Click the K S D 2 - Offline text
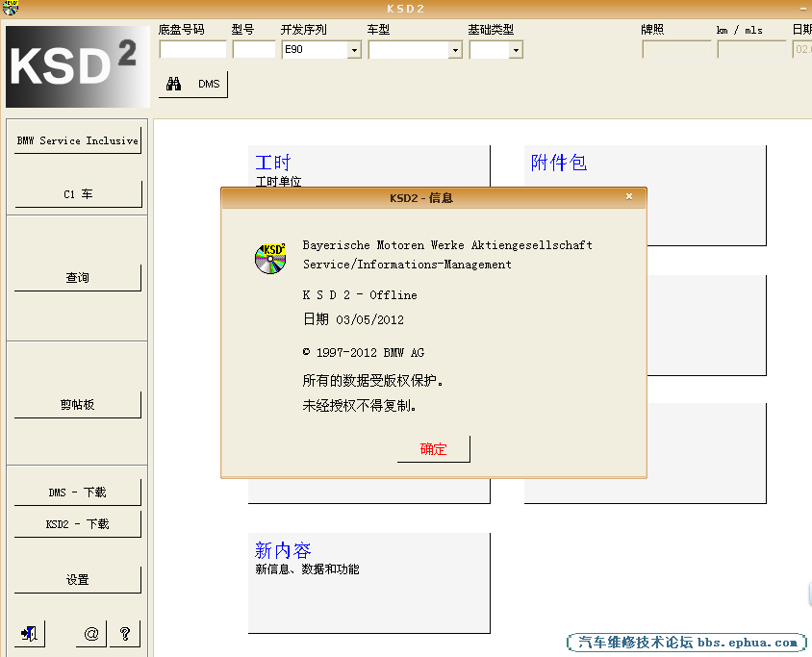Image resolution: width=812 pixels, height=657 pixels. [360, 295]
